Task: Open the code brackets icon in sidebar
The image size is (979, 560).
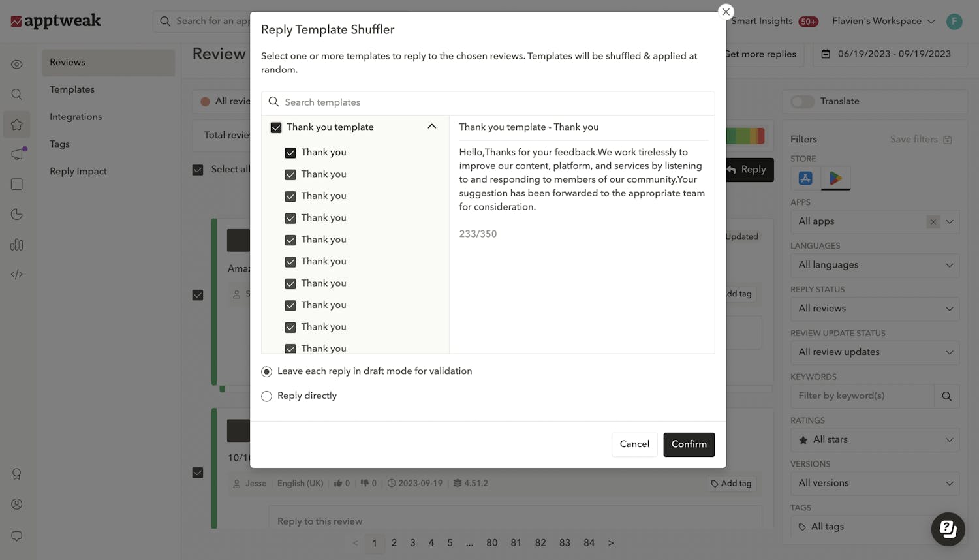Action: [x=17, y=275]
